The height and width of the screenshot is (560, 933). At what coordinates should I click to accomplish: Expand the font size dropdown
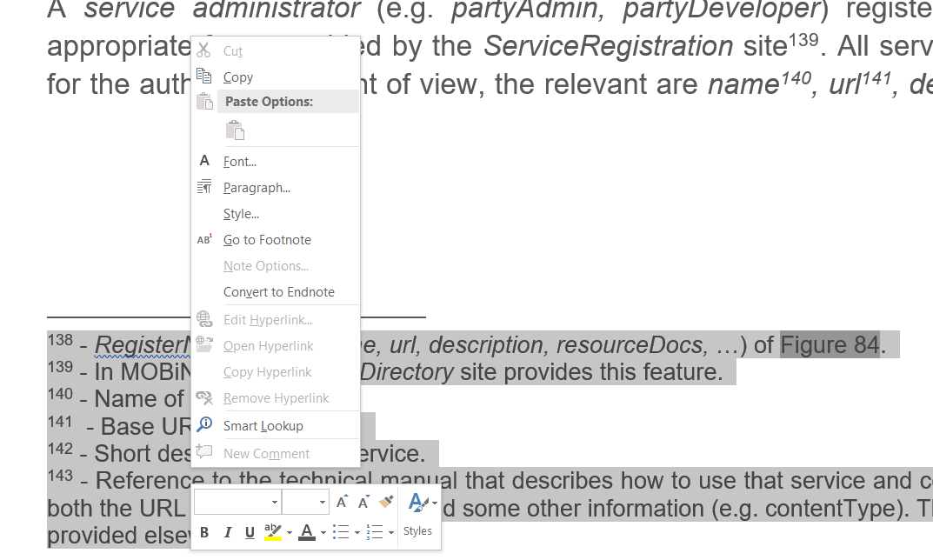click(323, 503)
